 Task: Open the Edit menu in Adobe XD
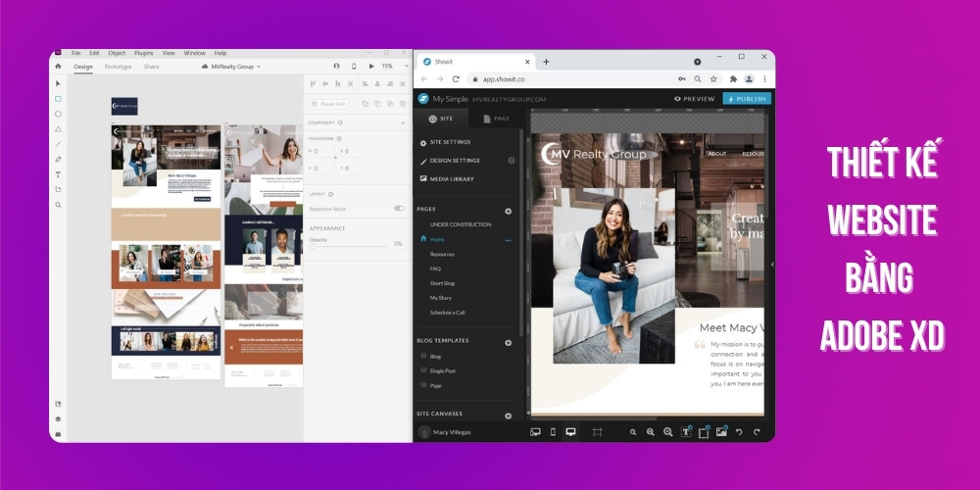pos(94,53)
